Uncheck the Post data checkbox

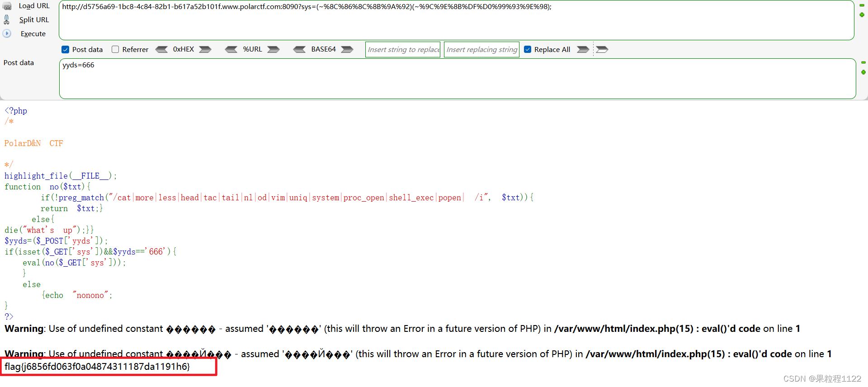66,49
